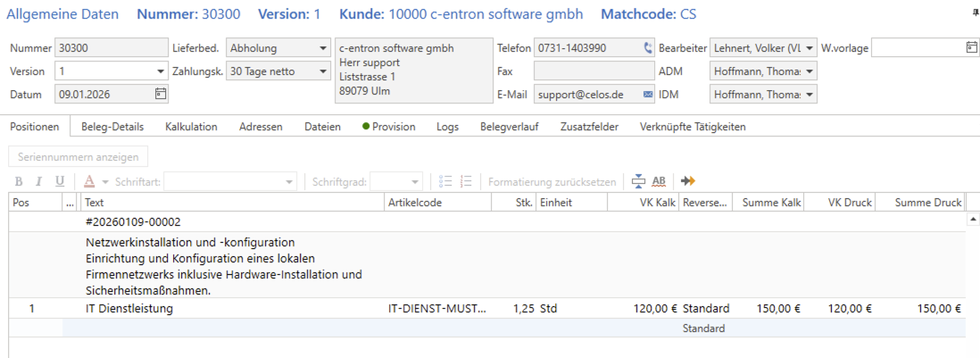The image size is (980, 358).
Task: Open the Bearbeiter dropdown
Action: [809, 48]
